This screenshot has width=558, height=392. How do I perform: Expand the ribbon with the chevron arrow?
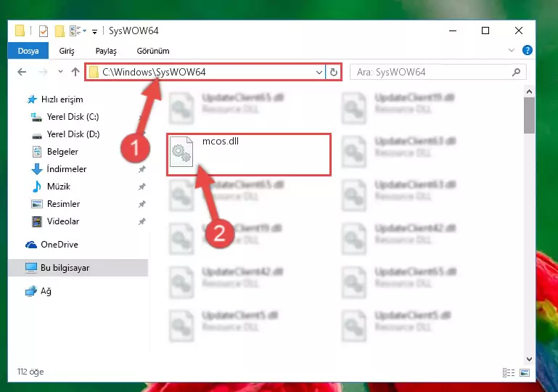tap(512, 50)
